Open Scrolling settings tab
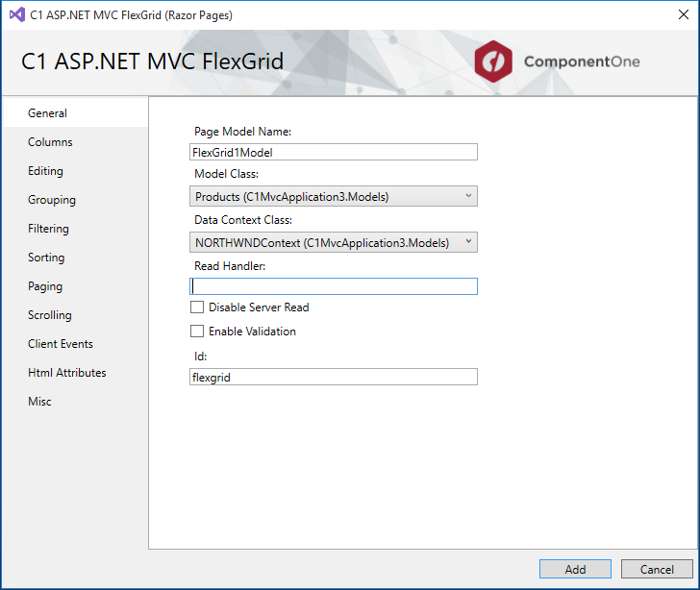Viewport: 700px width, 590px height. (75, 315)
